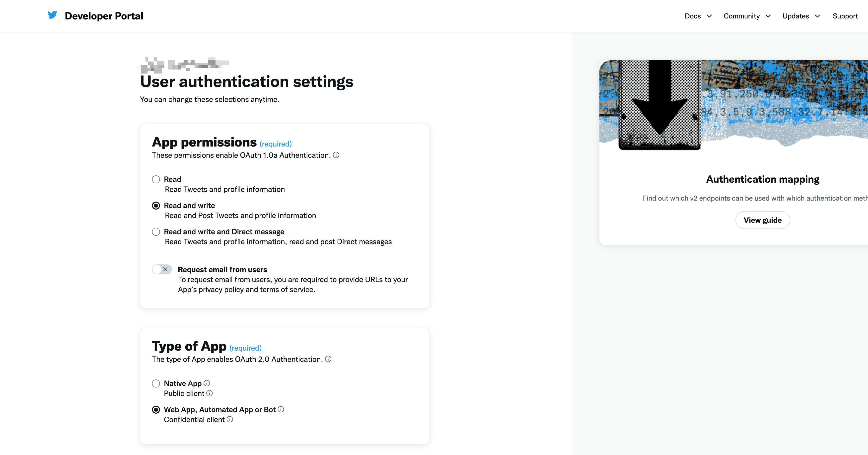Expand the Docs dropdown menu
The image size is (868, 455).
[x=698, y=16]
